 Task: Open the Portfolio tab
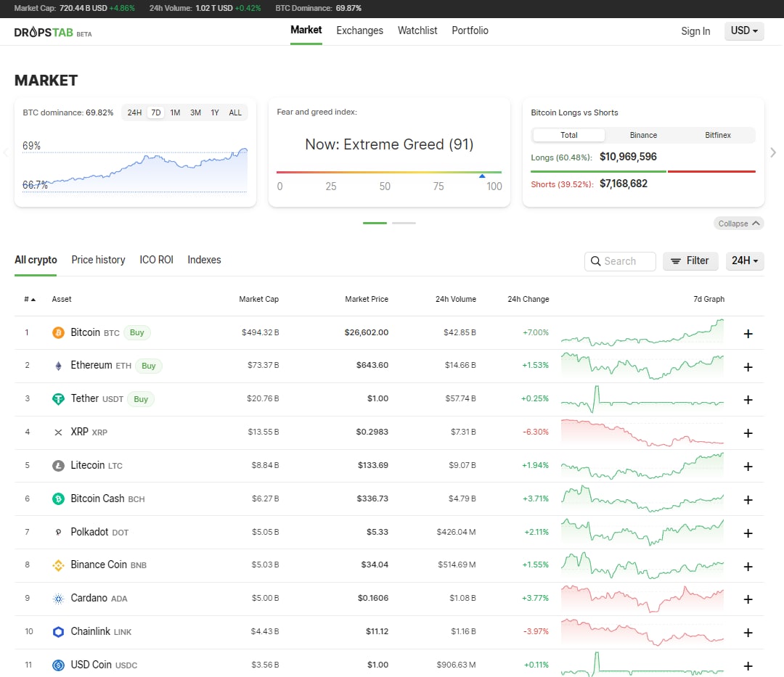(x=470, y=31)
